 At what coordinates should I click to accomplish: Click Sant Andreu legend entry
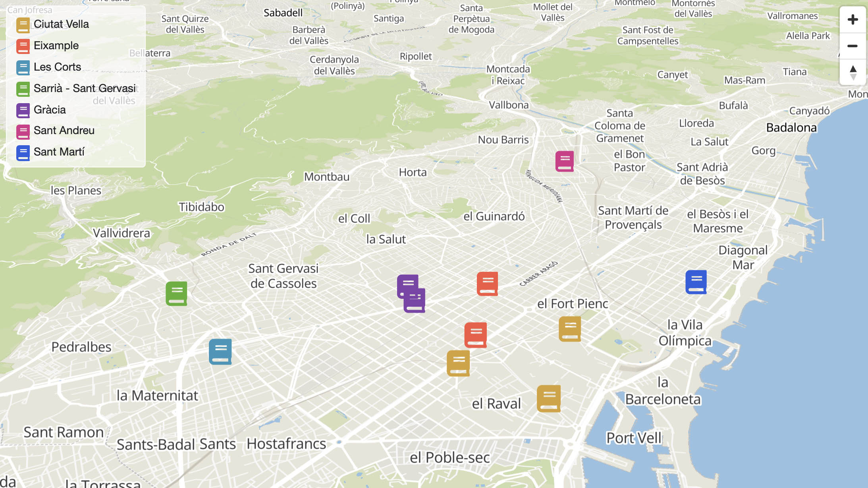click(x=64, y=131)
